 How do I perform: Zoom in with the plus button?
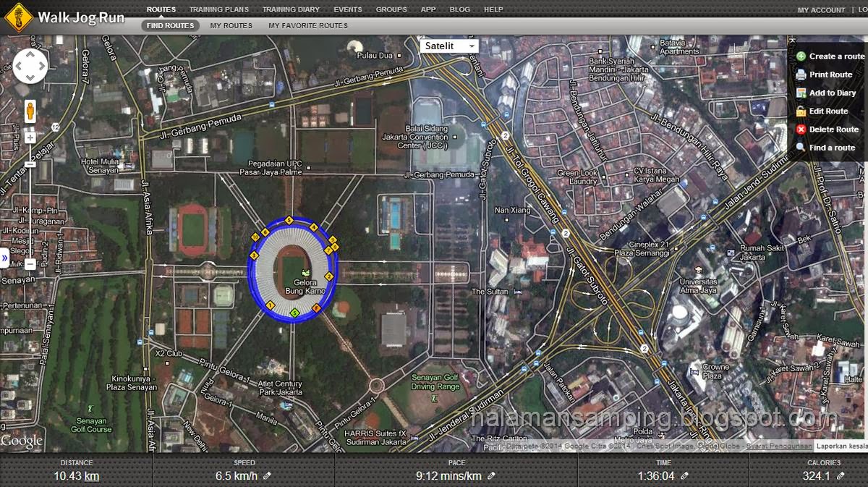(x=30, y=137)
